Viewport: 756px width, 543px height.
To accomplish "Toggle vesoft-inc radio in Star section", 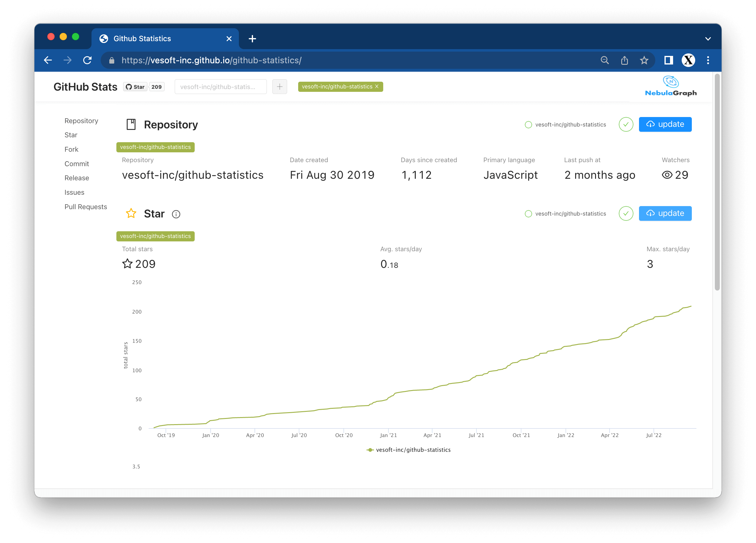I will point(528,214).
